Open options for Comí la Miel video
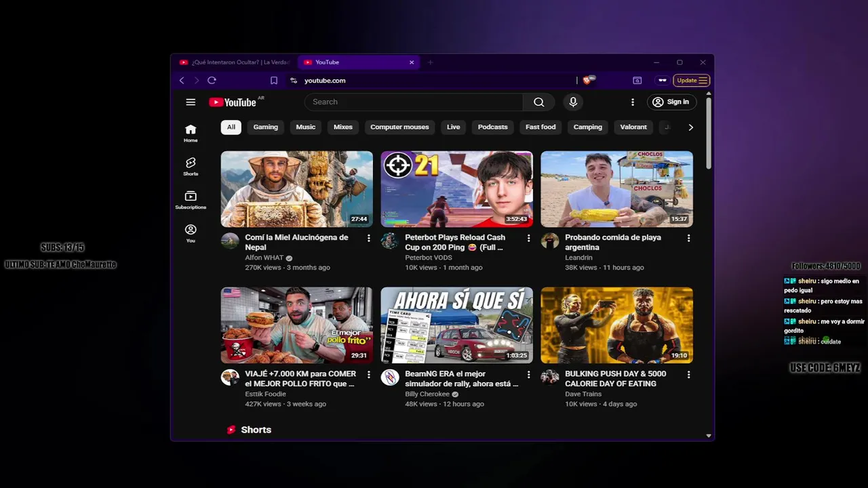 click(369, 239)
